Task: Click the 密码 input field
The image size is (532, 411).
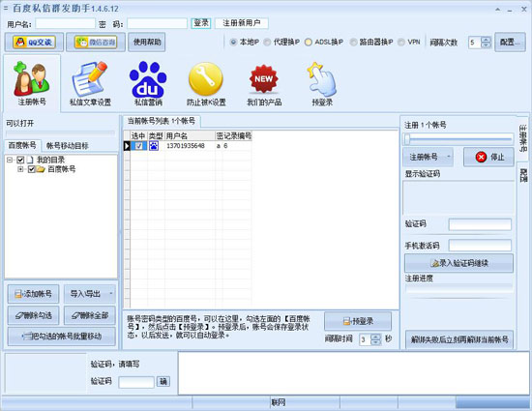Action: click(157, 23)
